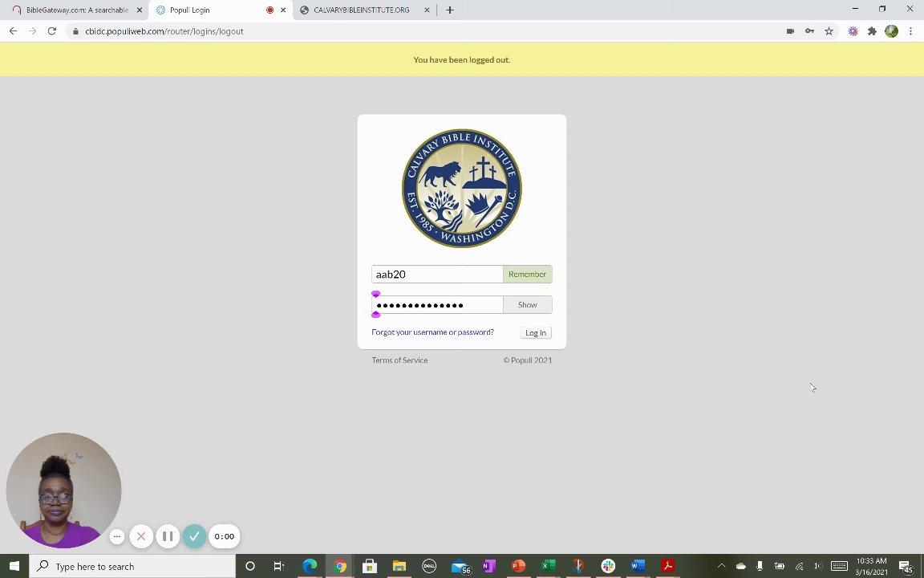Click the camera indicator in address bar
The height and width of the screenshot is (578, 924).
coord(790,31)
